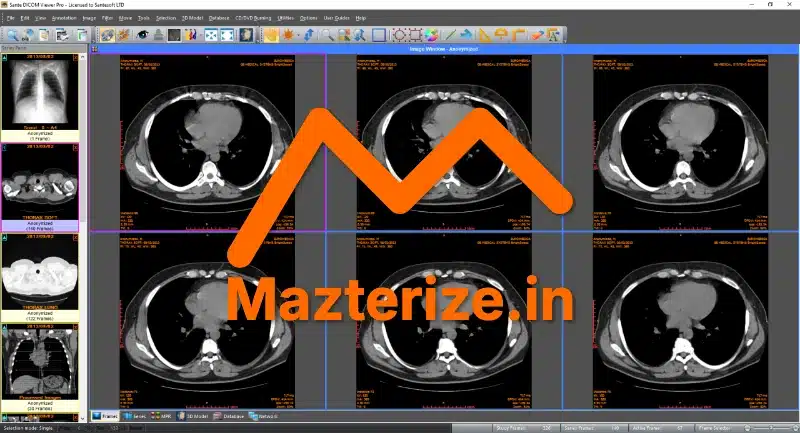
Task: Click the magnifier search icon in toolbar
Action: (x=13, y=35)
